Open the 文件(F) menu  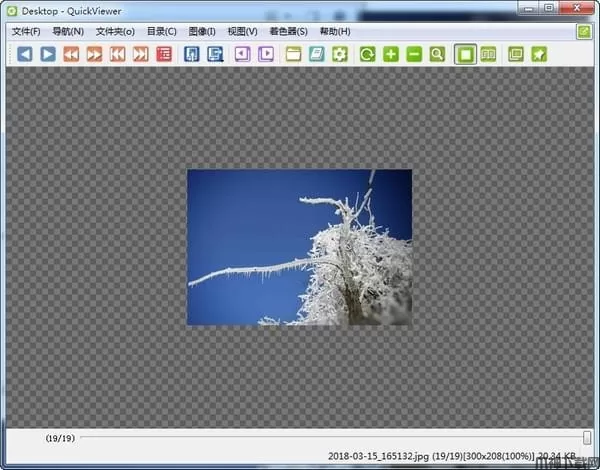[x=26, y=31]
